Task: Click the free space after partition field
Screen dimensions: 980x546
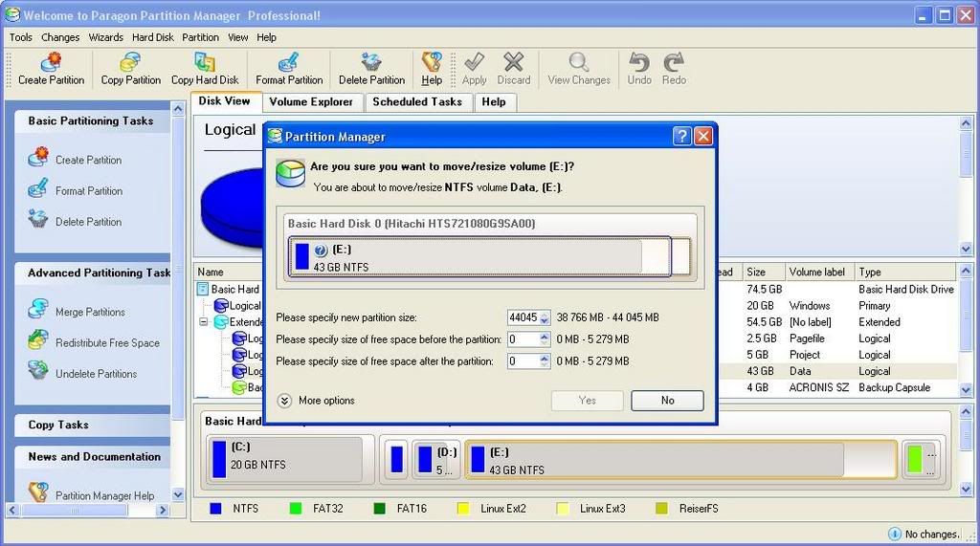Action: [x=523, y=361]
